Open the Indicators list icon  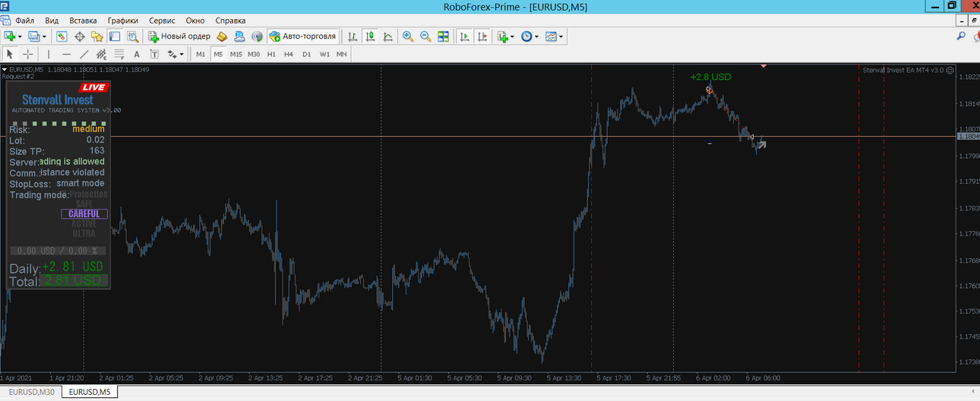[503, 36]
